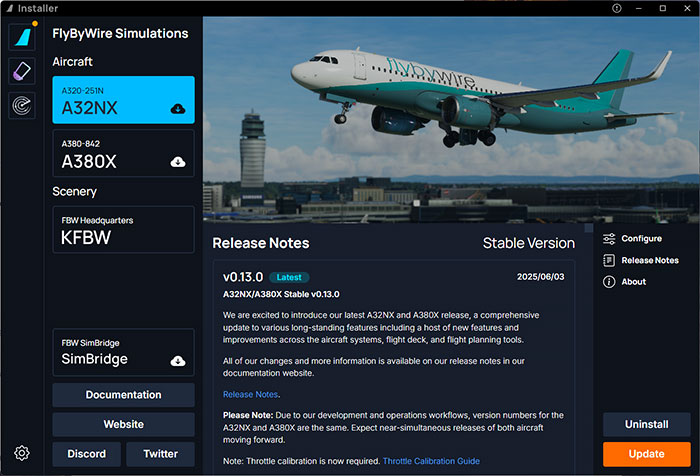Click the 'Release Notes' panel heading
Image resolution: width=700 pixels, height=476 pixels.
[261, 243]
